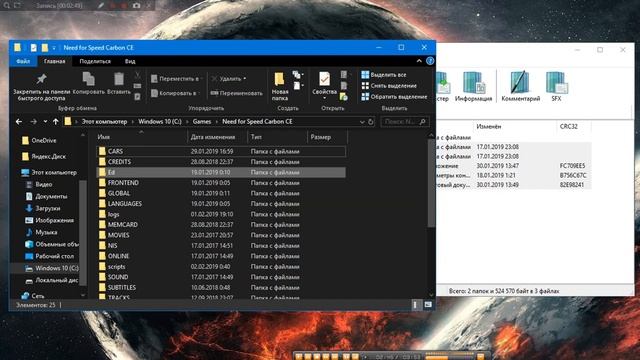Click Обратить выделение
This screenshot has height=360, width=640.
click(394, 97)
